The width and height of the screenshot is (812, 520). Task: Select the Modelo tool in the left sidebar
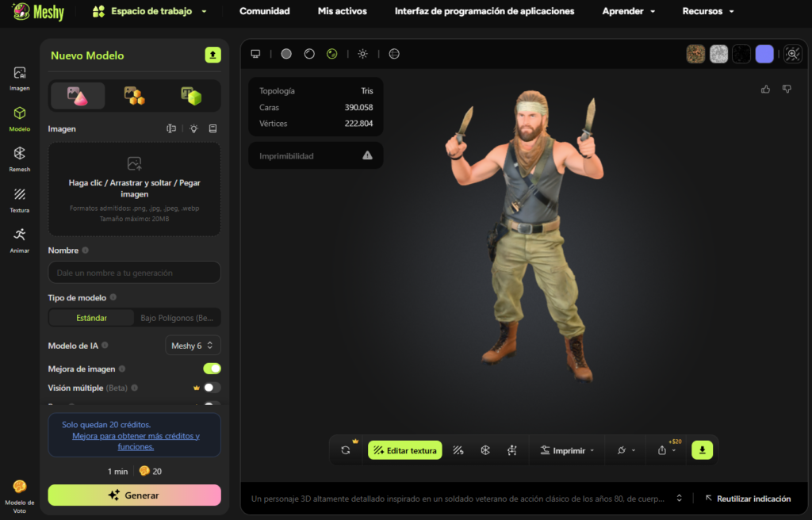[x=19, y=117]
